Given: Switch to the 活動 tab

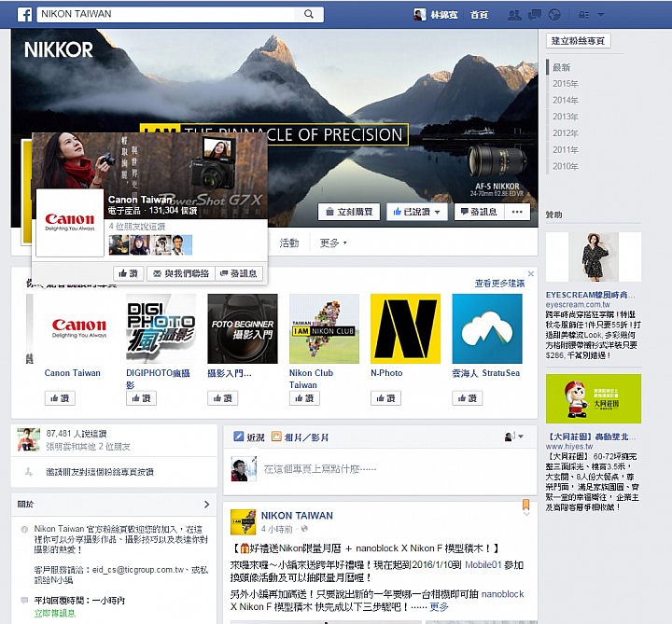Looking at the screenshot, I should pyautogui.click(x=289, y=243).
